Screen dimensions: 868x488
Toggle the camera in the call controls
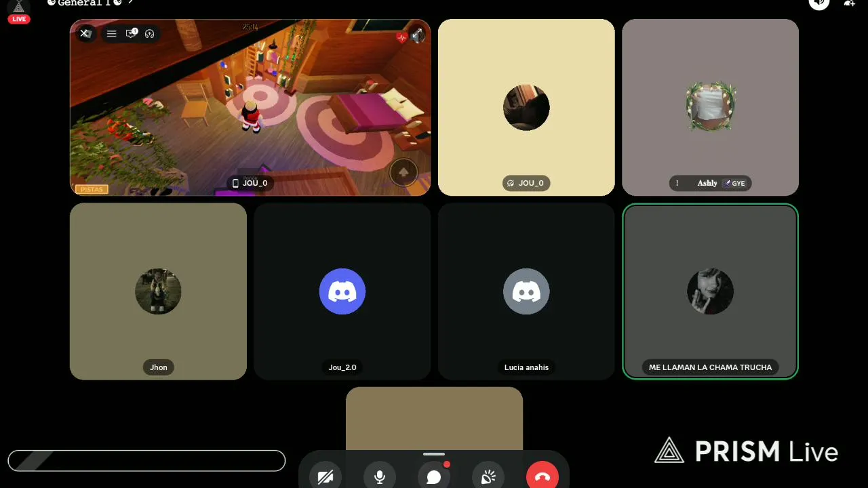click(x=325, y=477)
